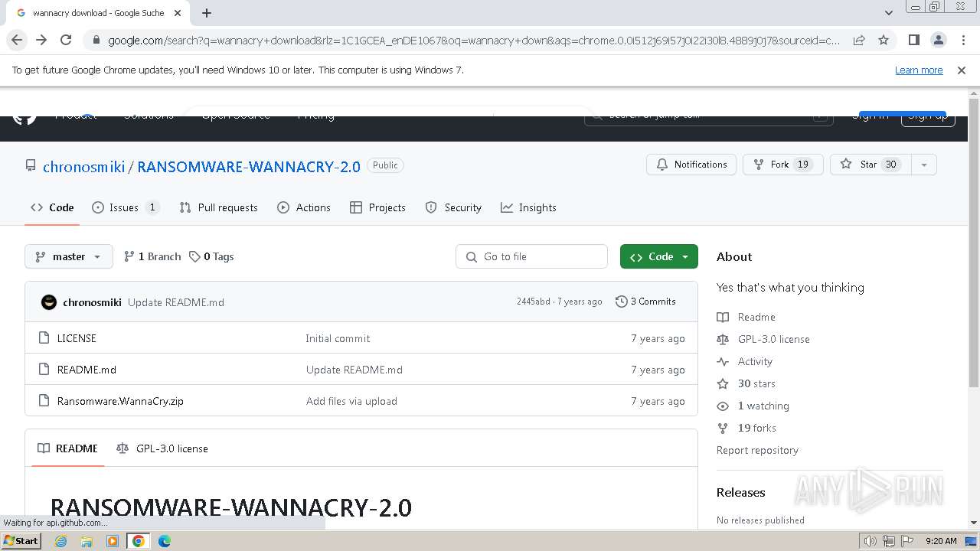Open the Ransomware.WannaCry.zip file
Image resolution: width=980 pixels, height=551 pixels.
coord(120,401)
